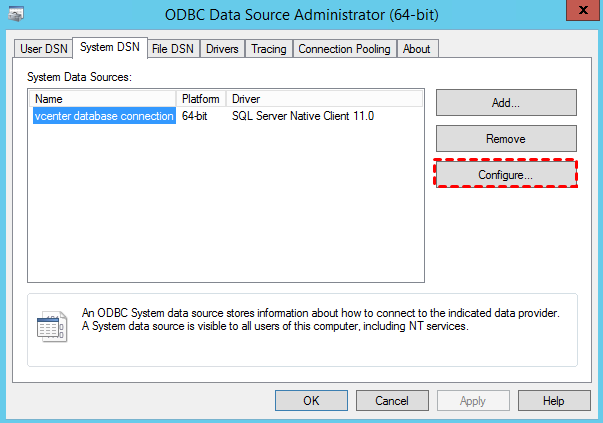Screen dimensions: 603x423
Task: Go to the Drivers tab
Action: click(x=222, y=49)
